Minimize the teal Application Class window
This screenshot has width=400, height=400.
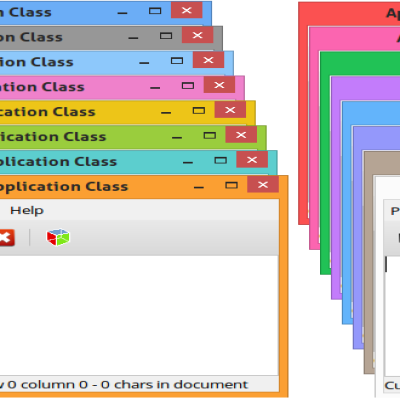pos(188,163)
